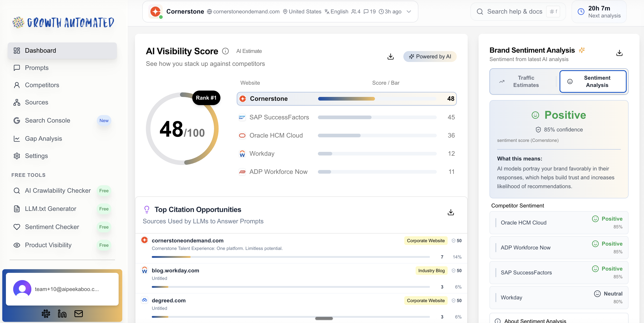The height and width of the screenshot is (323, 644).
Task: Download the AI Visibility Score report
Action: (390, 57)
